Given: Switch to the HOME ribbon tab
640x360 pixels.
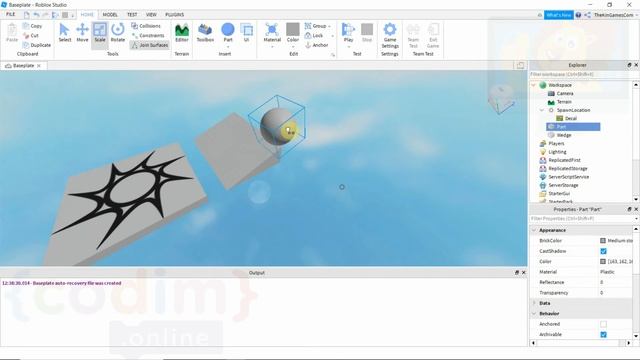Looking at the screenshot, I should coord(87,14).
